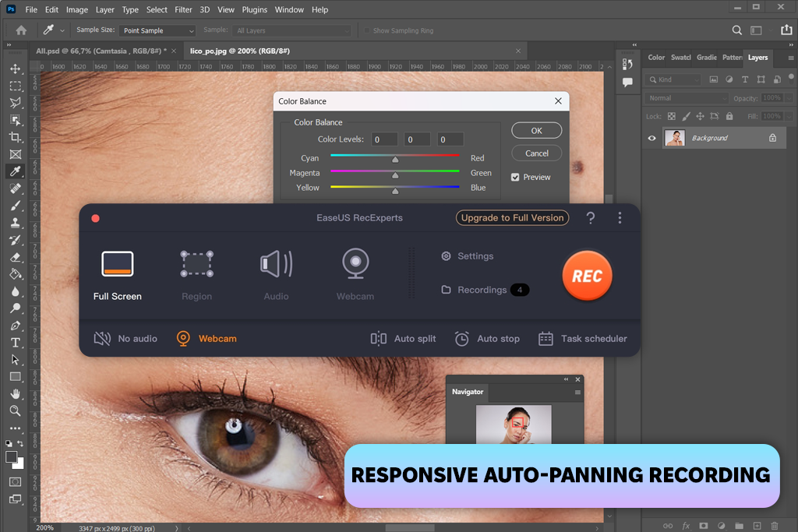Viewport: 798px width, 532px height.
Task: Select the Object Selection tool
Action: (16, 120)
